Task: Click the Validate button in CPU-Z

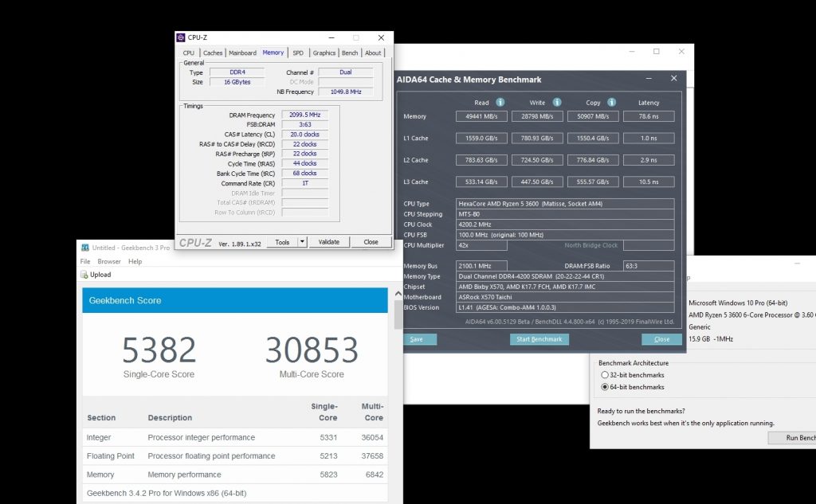Action: click(329, 242)
